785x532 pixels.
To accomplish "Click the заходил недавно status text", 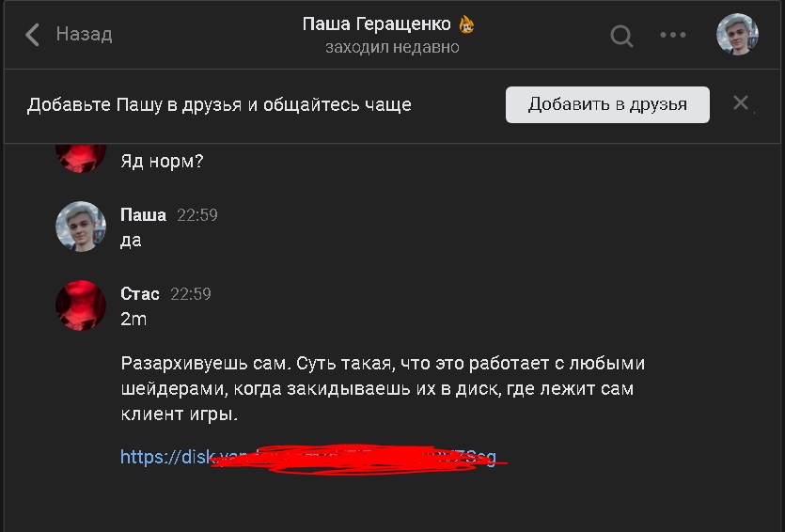I will [x=392, y=47].
